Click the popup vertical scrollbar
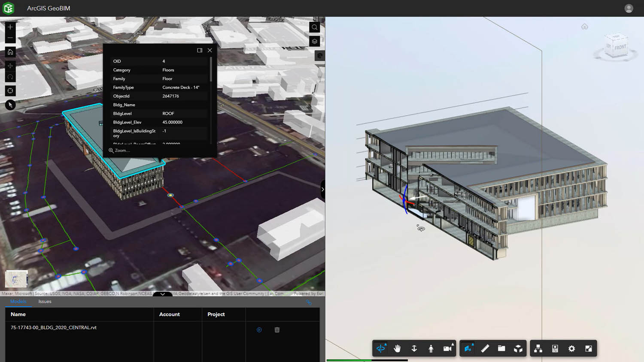 (x=211, y=69)
